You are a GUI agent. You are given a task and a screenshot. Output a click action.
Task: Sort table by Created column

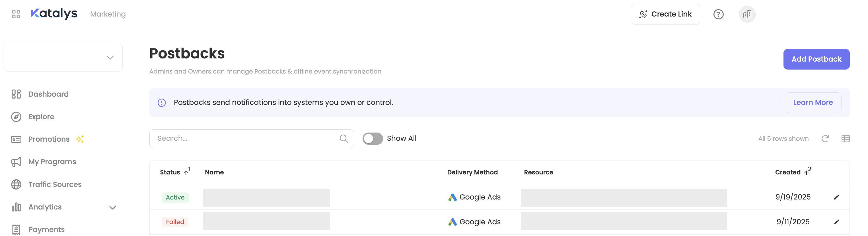tap(787, 172)
